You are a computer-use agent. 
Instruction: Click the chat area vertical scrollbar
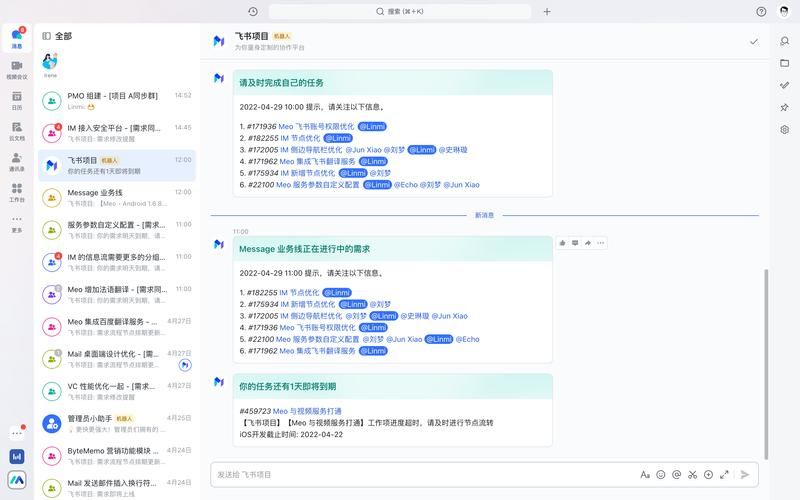[766, 363]
